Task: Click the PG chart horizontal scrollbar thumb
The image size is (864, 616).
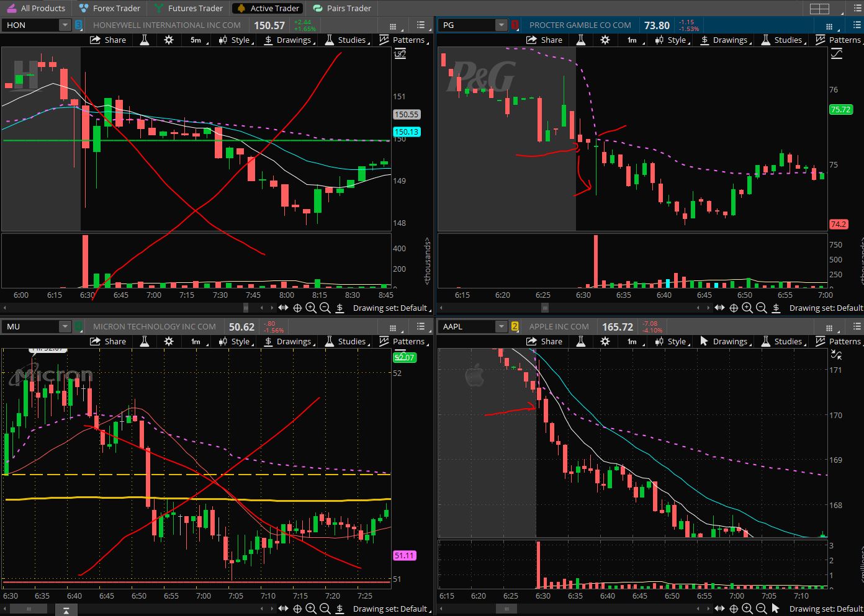Action: click(545, 308)
